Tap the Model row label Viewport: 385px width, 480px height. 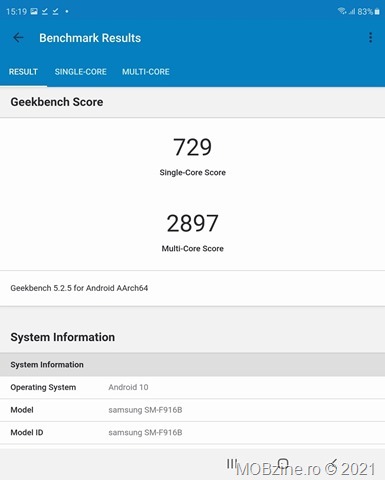[x=22, y=410]
